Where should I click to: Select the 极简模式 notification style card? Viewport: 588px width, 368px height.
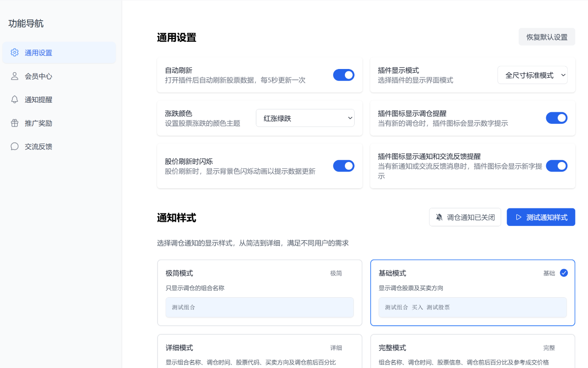pyautogui.click(x=260, y=293)
